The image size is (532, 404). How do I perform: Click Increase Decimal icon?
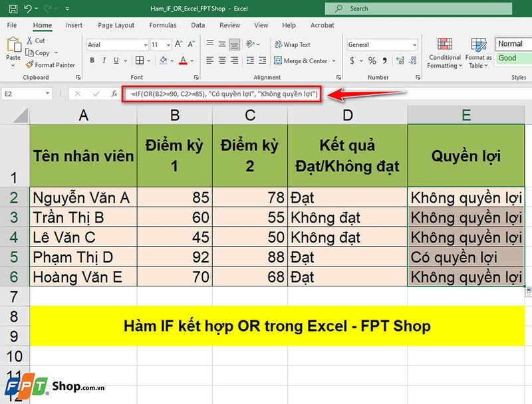pos(400,60)
